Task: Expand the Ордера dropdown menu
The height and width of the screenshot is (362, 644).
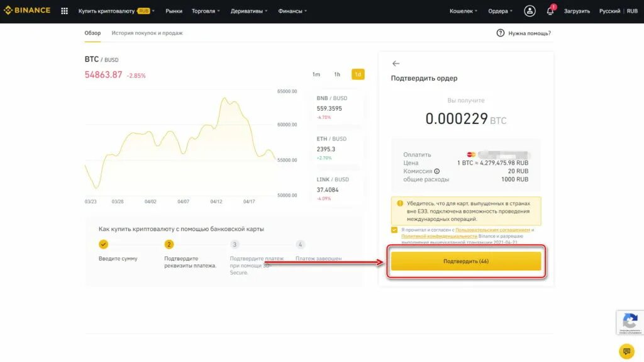Action: pyautogui.click(x=500, y=11)
